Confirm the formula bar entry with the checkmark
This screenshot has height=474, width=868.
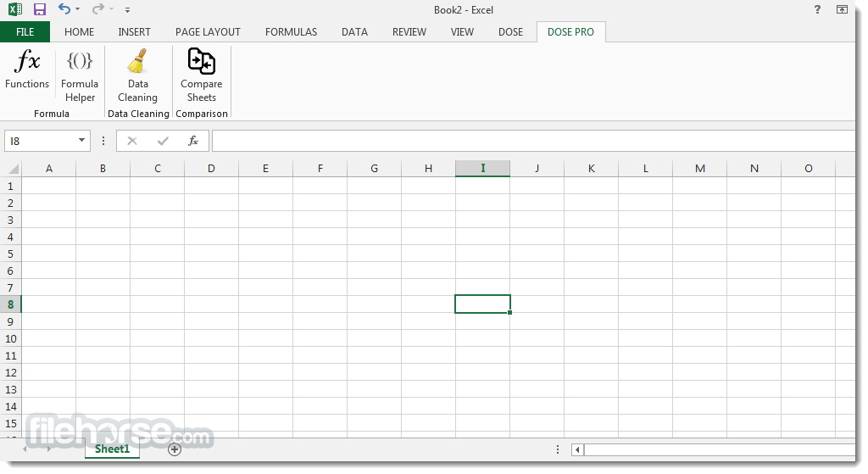tap(163, 142)
